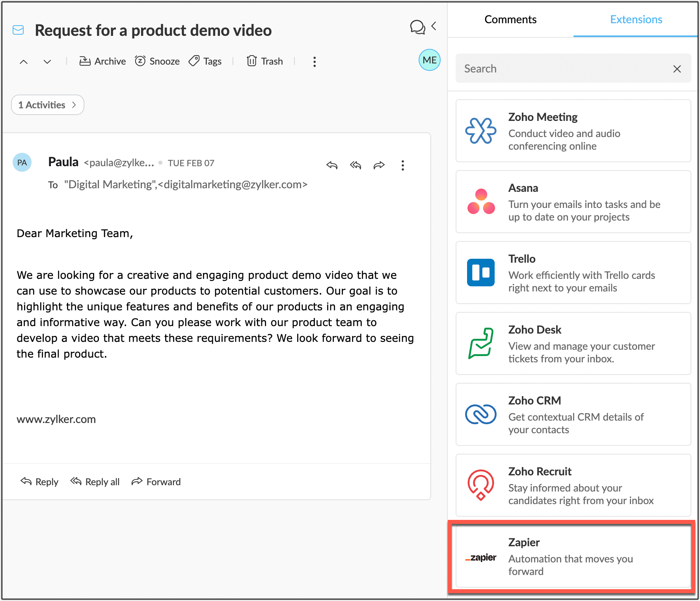The height and width of the screenshot is (601, 700).
Task: Click the reply arrow icon beside Paula's header
Action: click(332, 165)
